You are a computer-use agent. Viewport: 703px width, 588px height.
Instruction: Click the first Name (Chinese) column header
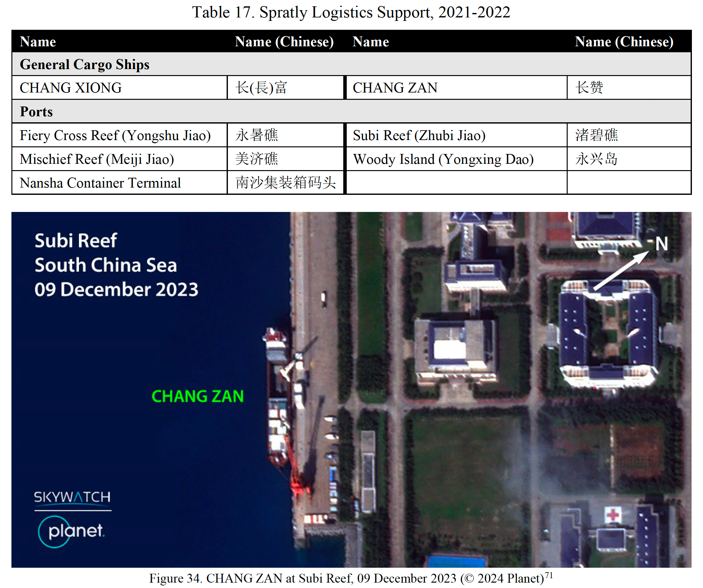284,42
